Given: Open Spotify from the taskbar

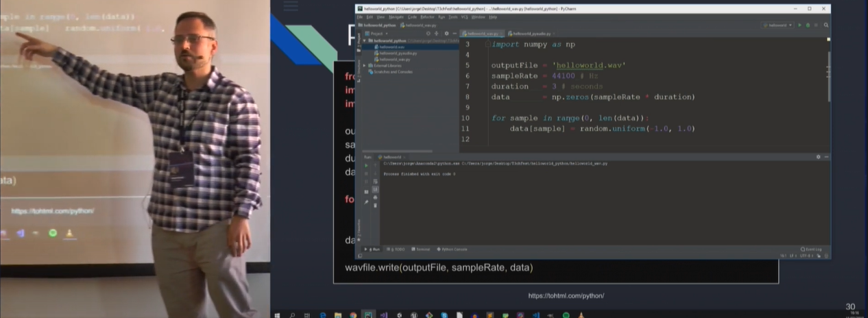Looking at the screenshot, I should 566,315.
